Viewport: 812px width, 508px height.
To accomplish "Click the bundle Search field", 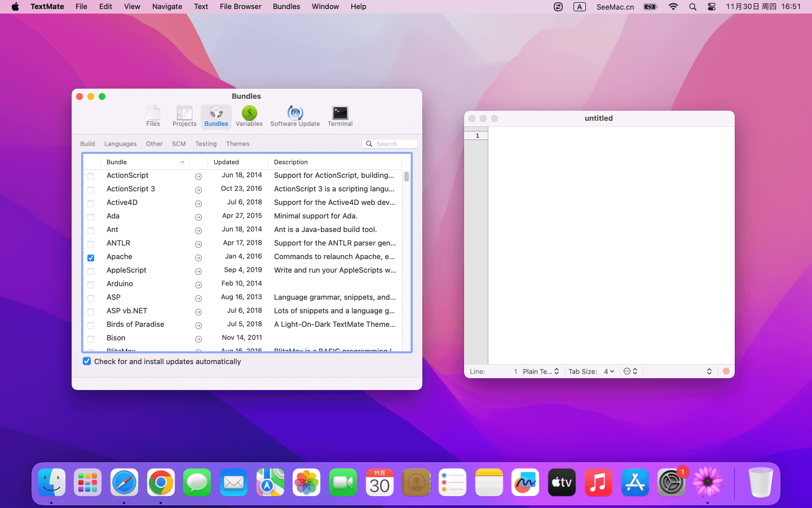I will (390, 144).
